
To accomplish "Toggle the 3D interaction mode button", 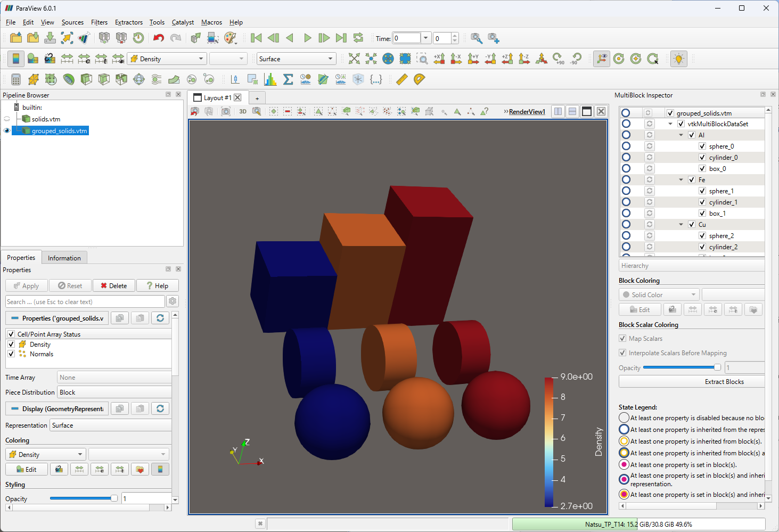I will pos(243,111).
